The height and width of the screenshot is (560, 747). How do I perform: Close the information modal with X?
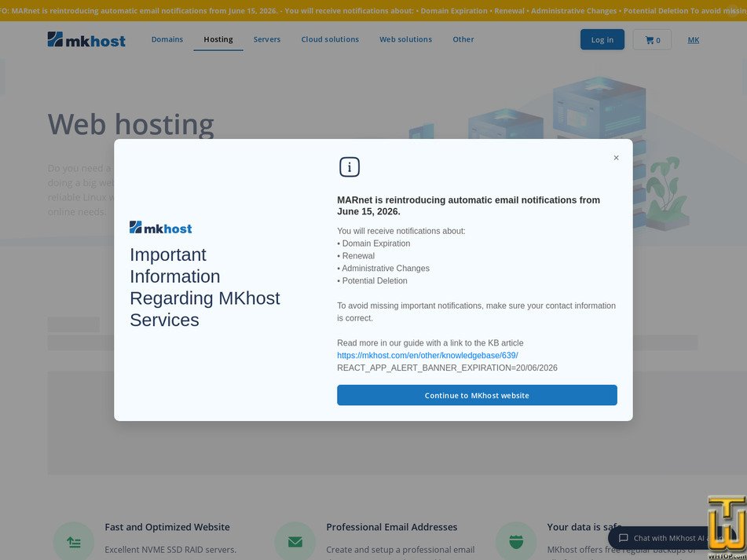click(x=616, y=158)
